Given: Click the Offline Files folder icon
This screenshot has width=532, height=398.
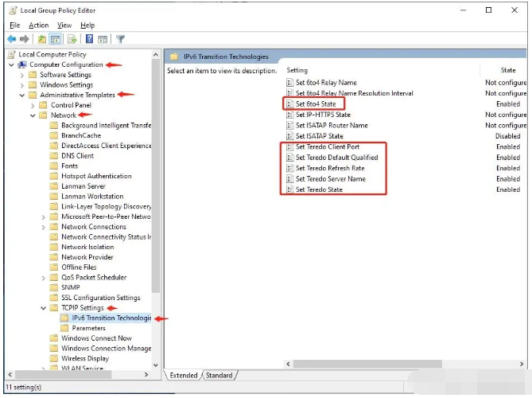Looking at the screenshot, I should [53, 267].
